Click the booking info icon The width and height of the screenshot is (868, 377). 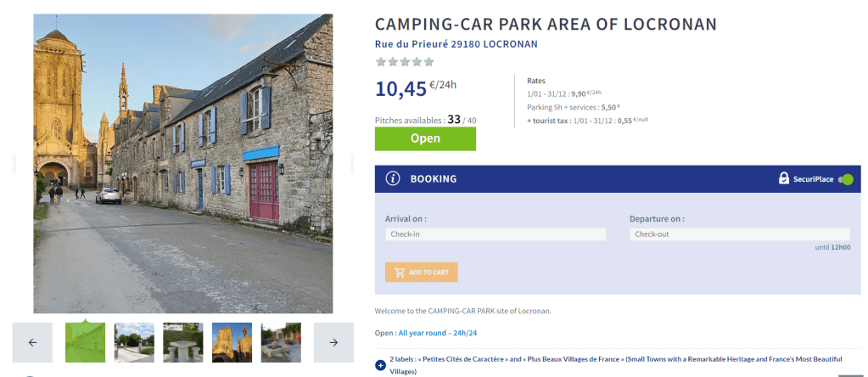[x=393, y=179]
